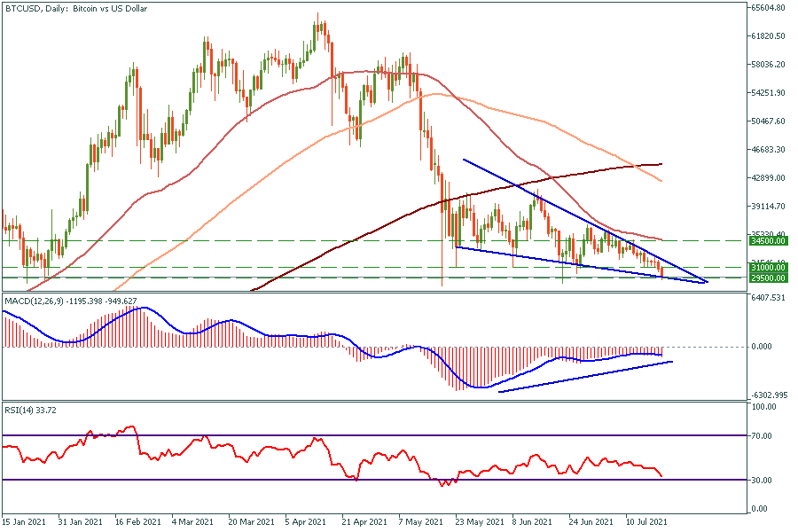Select the upper blue descending wedge trendline
This screenshot has height=532, width=798.
pos(585,221)
